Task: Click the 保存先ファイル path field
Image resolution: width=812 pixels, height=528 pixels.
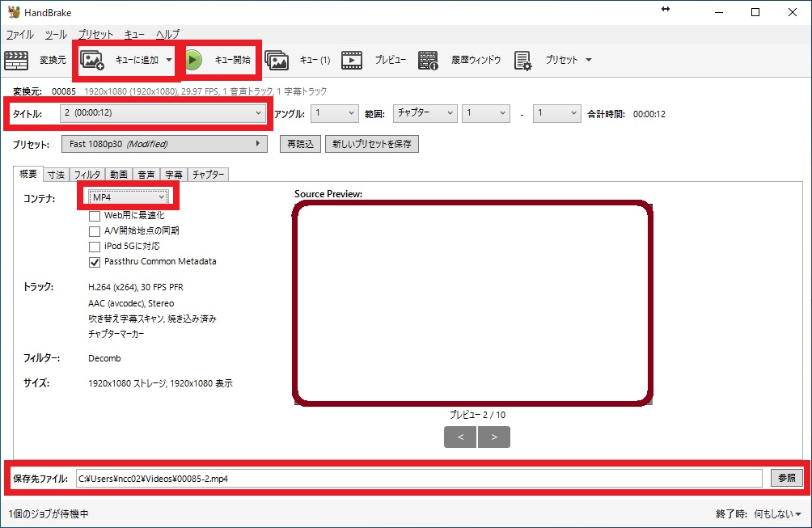Action: 418,479
